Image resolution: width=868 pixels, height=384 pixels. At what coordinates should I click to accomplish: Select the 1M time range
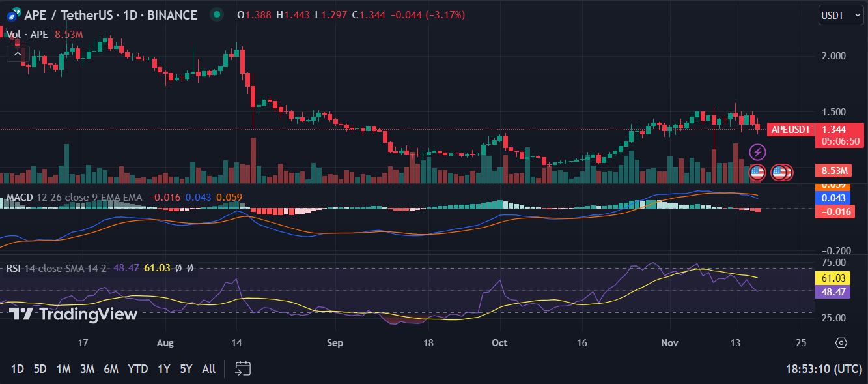(x=63, y=369)
